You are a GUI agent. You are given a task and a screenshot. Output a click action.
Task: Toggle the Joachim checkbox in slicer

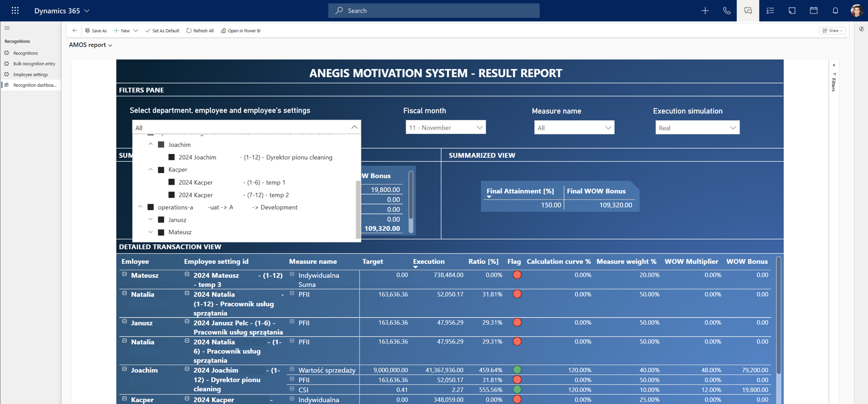[x=161, y=144]
